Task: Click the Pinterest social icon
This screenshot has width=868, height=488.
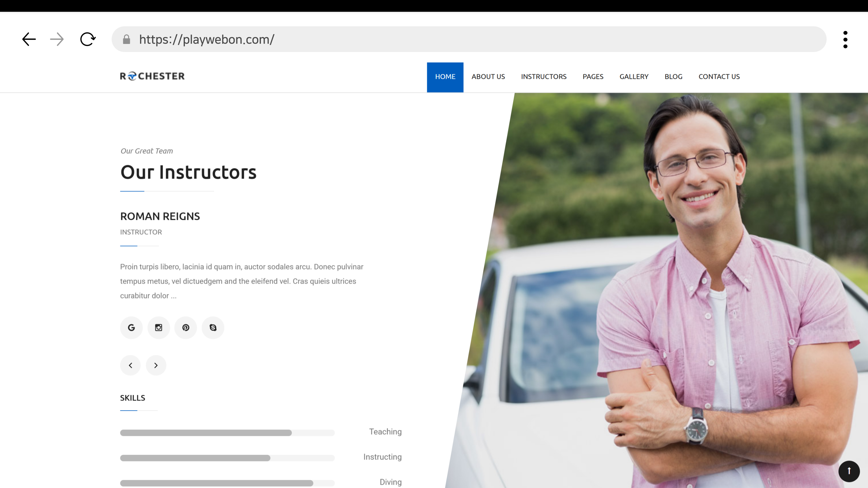Action: coord(186,327)
